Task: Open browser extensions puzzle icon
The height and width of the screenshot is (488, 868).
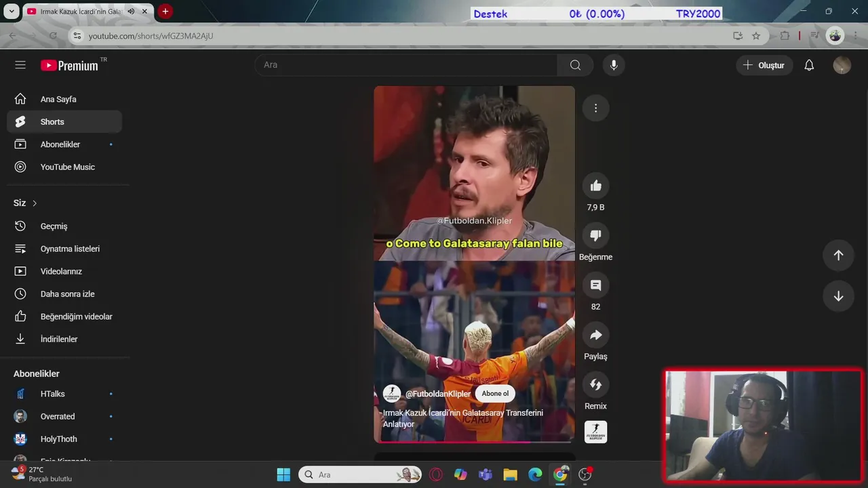Action: click(x=785, y=36)
